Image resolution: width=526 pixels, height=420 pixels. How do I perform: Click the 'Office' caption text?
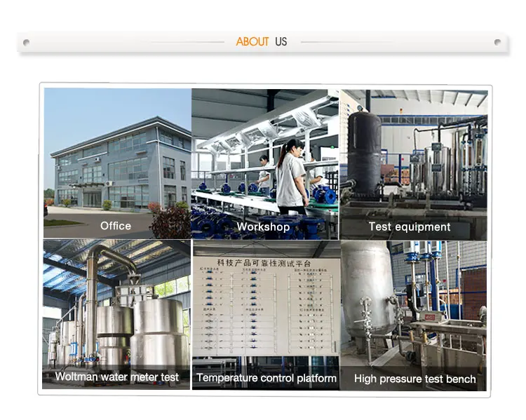pos(116,226)
